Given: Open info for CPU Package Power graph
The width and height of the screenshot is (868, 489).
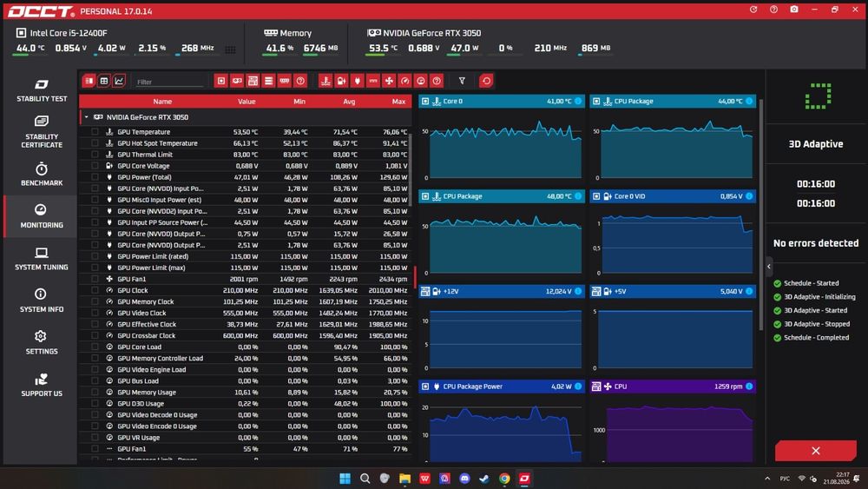Looking at the screenshot, I should pos(578,387).
